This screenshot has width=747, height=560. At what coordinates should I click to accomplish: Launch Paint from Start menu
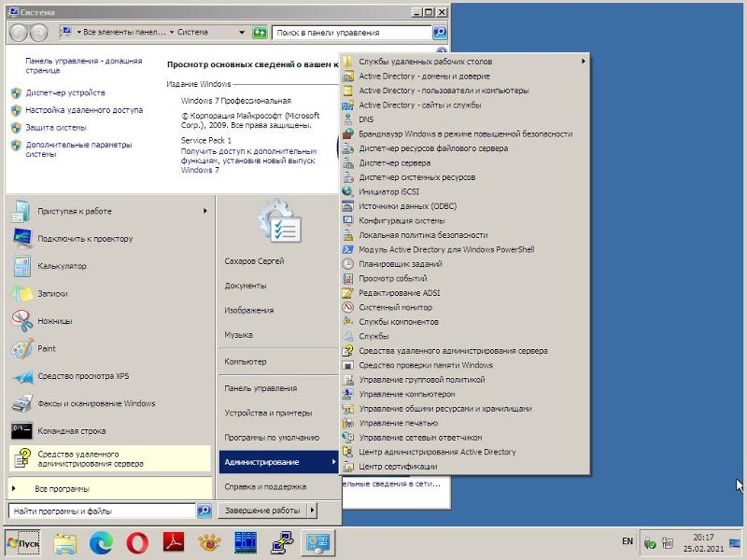click(x=109, y=348)
